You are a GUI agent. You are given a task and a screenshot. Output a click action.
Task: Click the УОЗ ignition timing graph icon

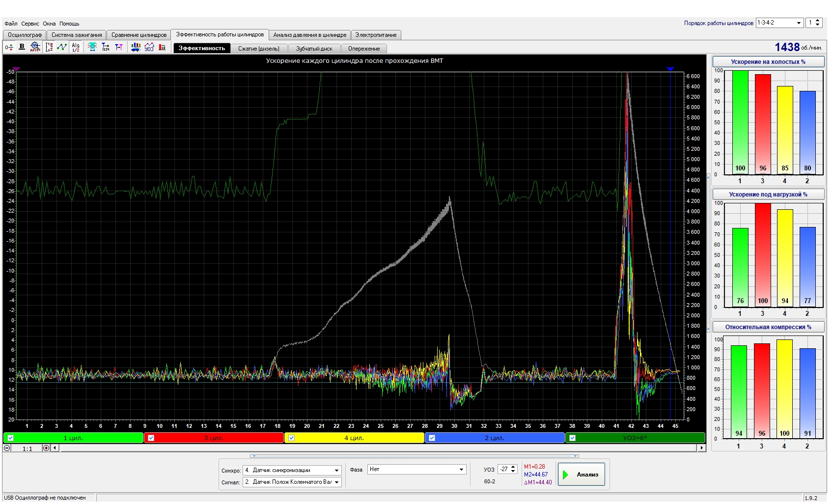(149, 47)
